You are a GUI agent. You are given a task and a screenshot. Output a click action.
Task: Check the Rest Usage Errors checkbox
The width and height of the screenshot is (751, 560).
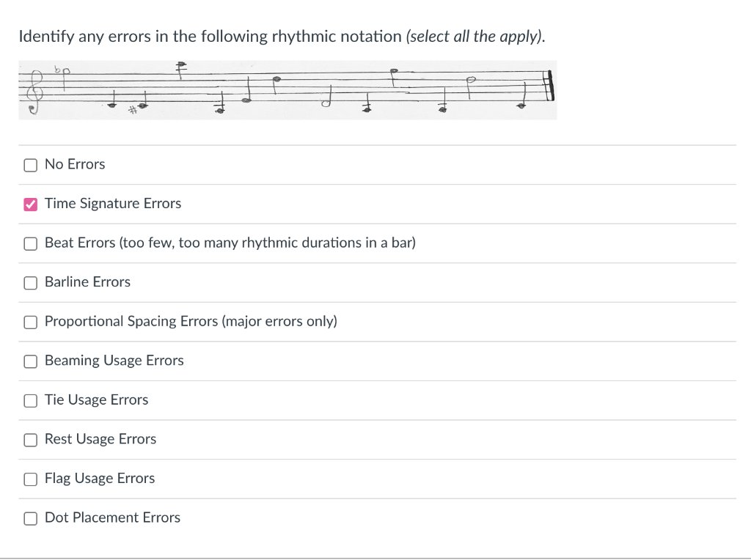30,440
